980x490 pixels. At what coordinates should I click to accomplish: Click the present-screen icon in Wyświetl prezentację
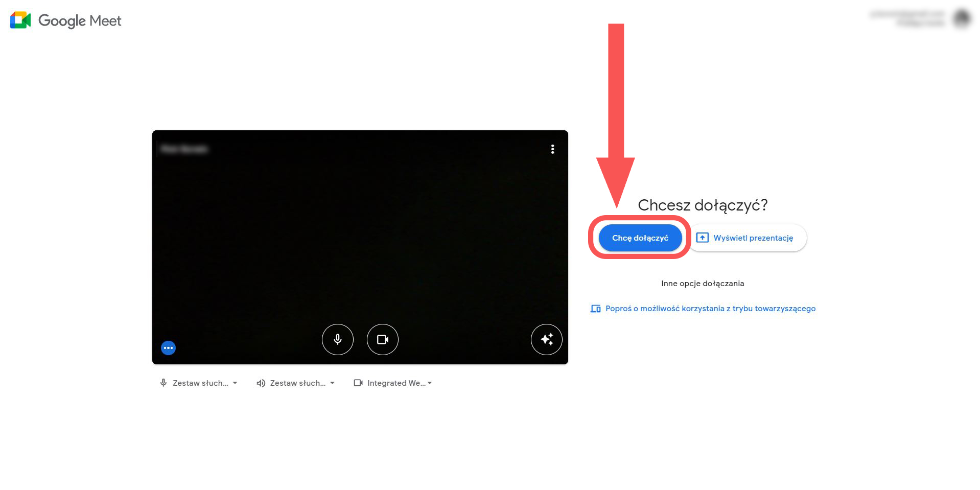[x=703, y=238]
